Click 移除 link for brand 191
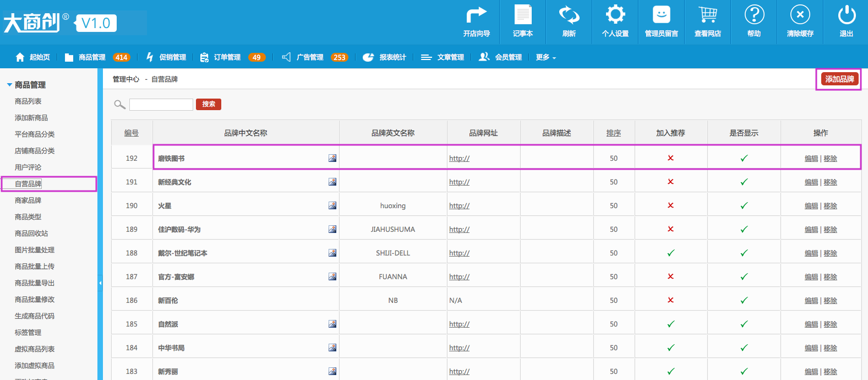 (x=830, y=182)
